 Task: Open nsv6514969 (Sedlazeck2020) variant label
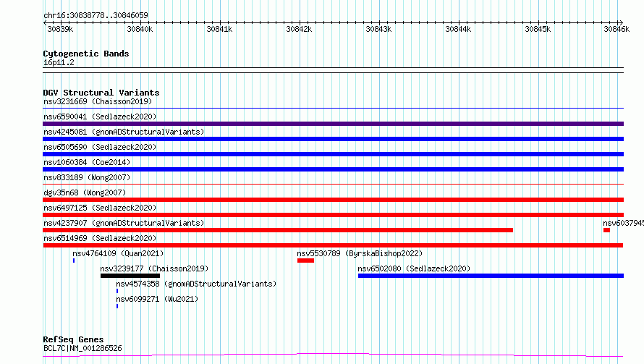point(100,238)
